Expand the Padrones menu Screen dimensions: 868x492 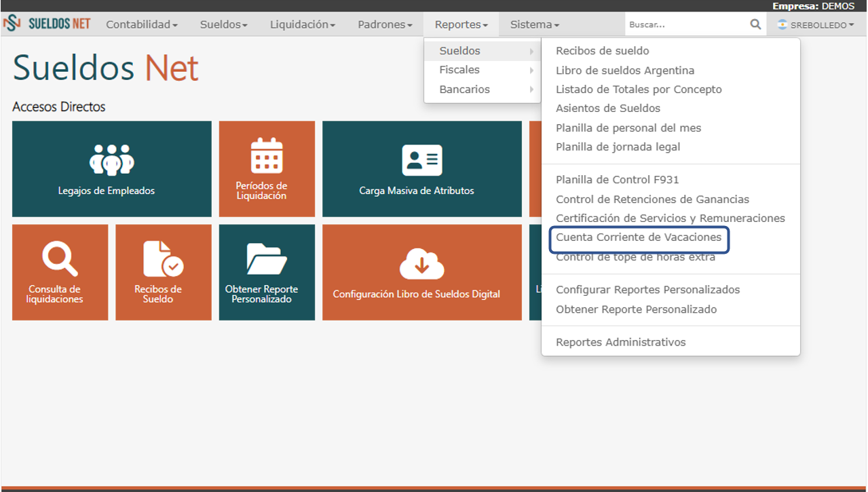pos(385,24)
